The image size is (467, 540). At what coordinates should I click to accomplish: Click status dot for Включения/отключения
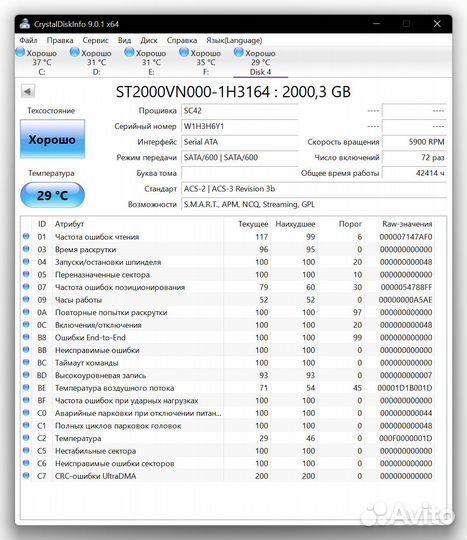(26, 324)
